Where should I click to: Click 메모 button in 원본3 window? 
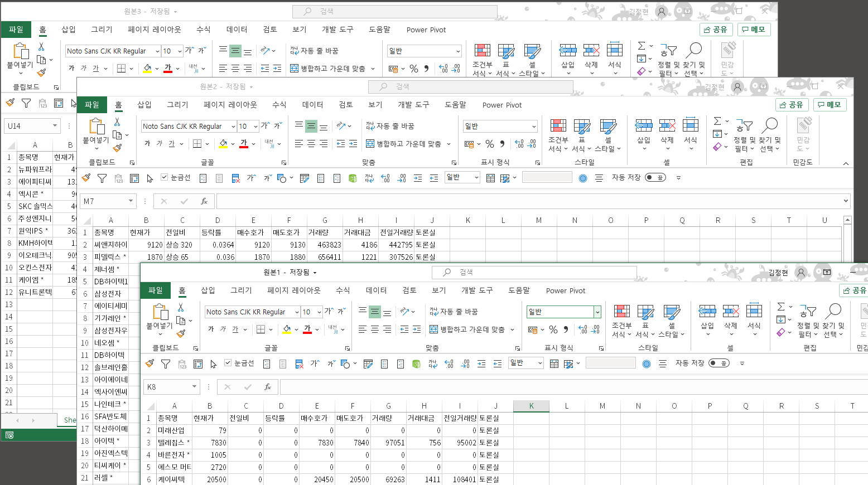coord(754,29)
